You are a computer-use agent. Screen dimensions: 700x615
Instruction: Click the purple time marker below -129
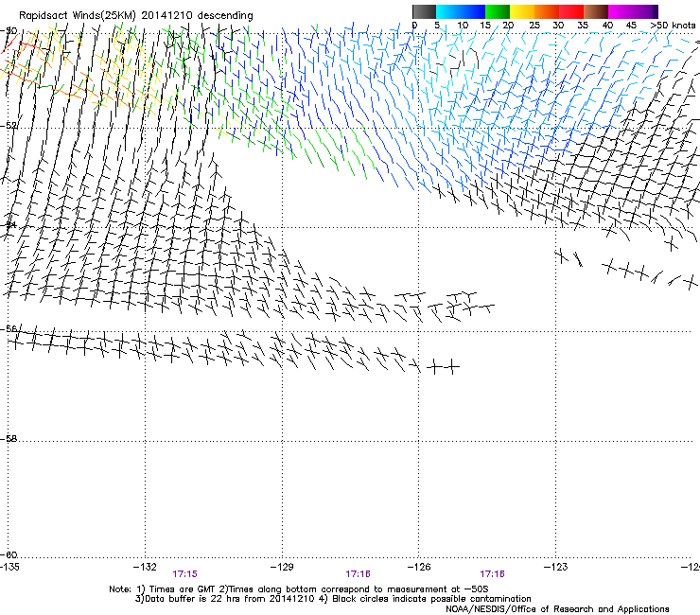pos(358,574)
